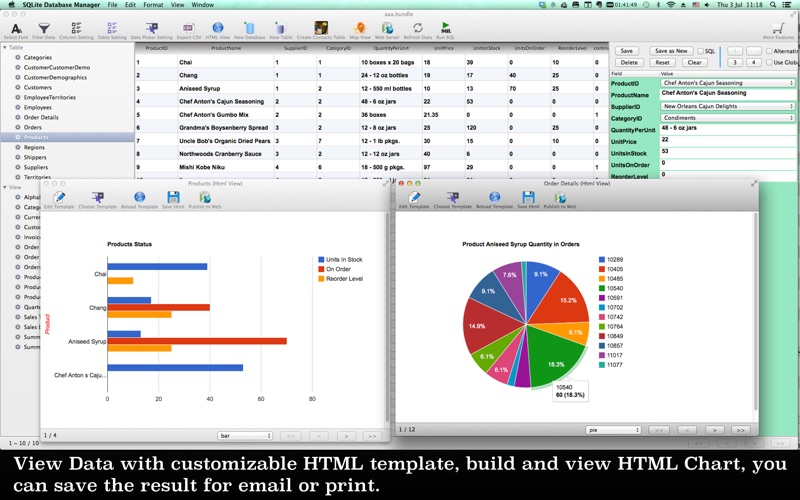The height and width of the screenshot is (500, 800).
Task: Click Reload Template in Order Details window
Action: point(494,197)
